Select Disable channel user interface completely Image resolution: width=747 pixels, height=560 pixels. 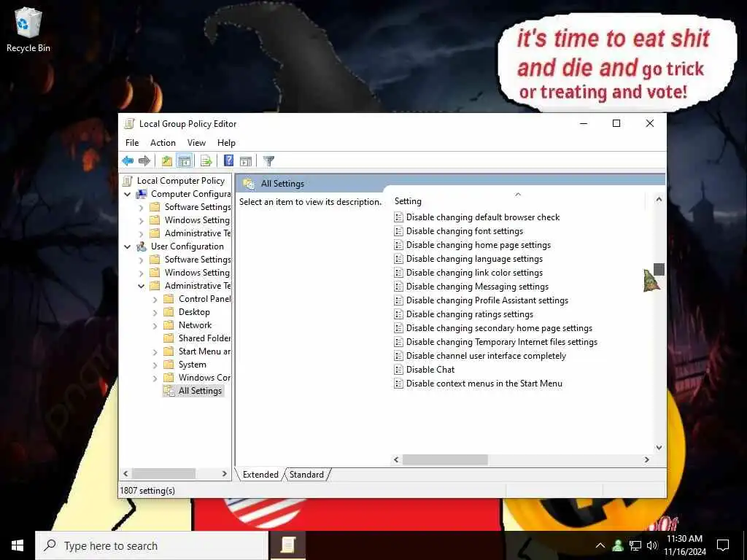[x=486, y=356]
